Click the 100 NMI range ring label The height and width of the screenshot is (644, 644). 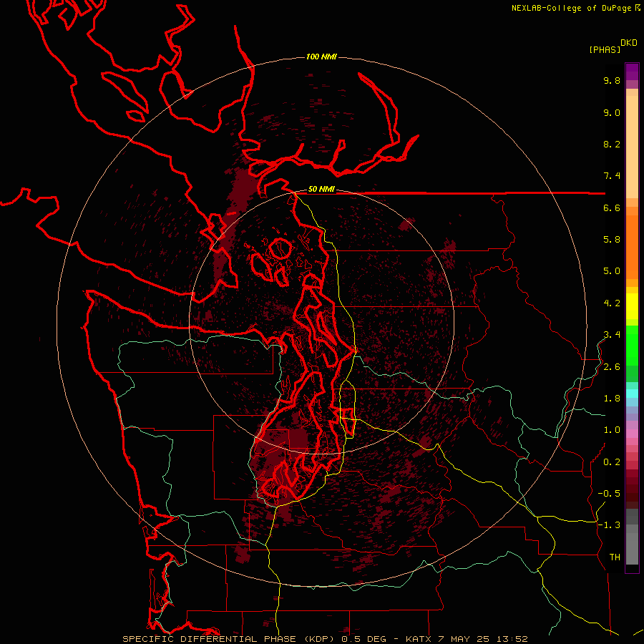tap(321, 57)
